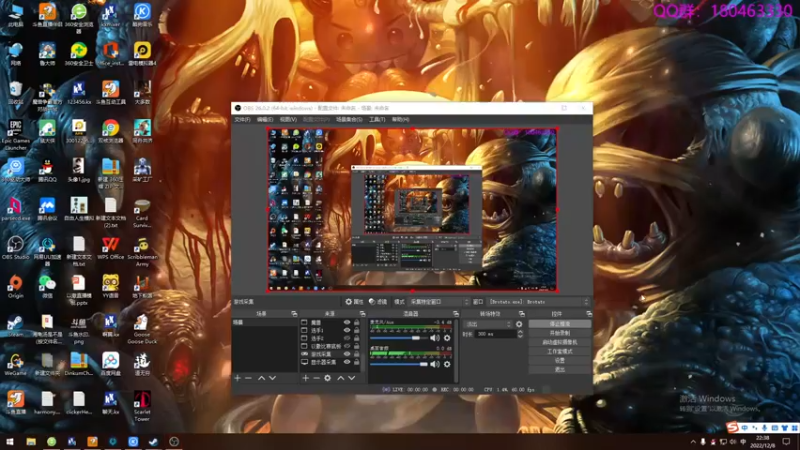Screen dimensions: 800x450
Task: Remove the selected scene with the minus icon
Action: point(248,378)
